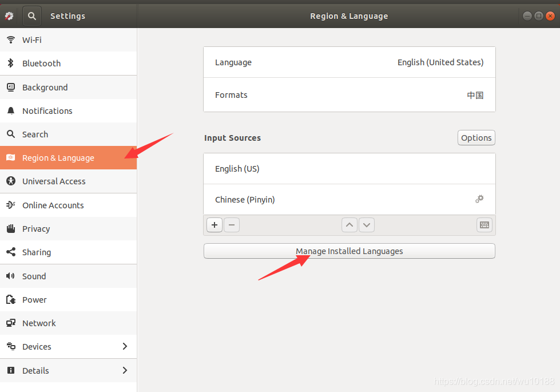560x392 pixels.
Task: Open Chinese (Pinyin) preferences gear icon
Action: point(480,199)
